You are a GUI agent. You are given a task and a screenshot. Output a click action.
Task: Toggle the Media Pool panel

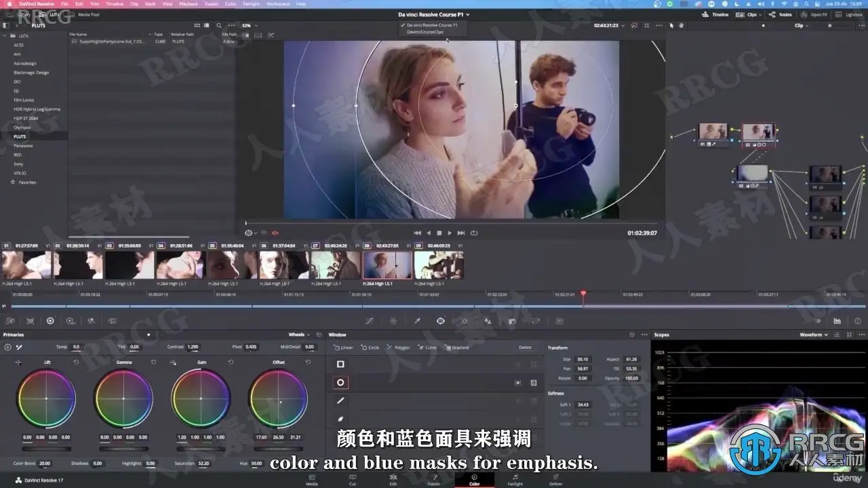[84, 14]
